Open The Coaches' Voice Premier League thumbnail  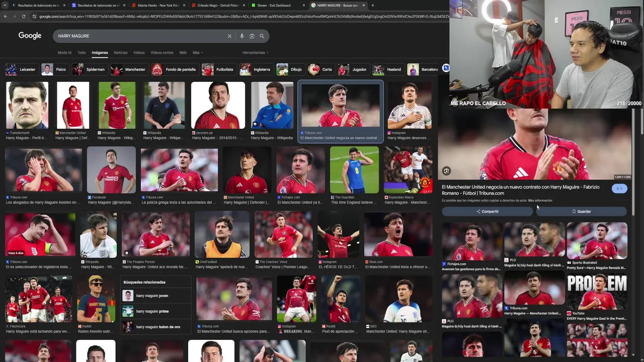click(x=283, y=235)
